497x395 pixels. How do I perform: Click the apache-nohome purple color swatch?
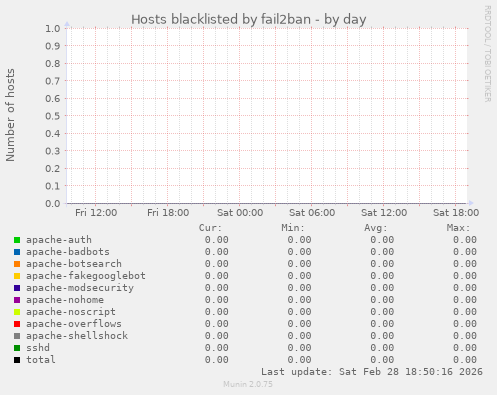(x=17, y=300)
